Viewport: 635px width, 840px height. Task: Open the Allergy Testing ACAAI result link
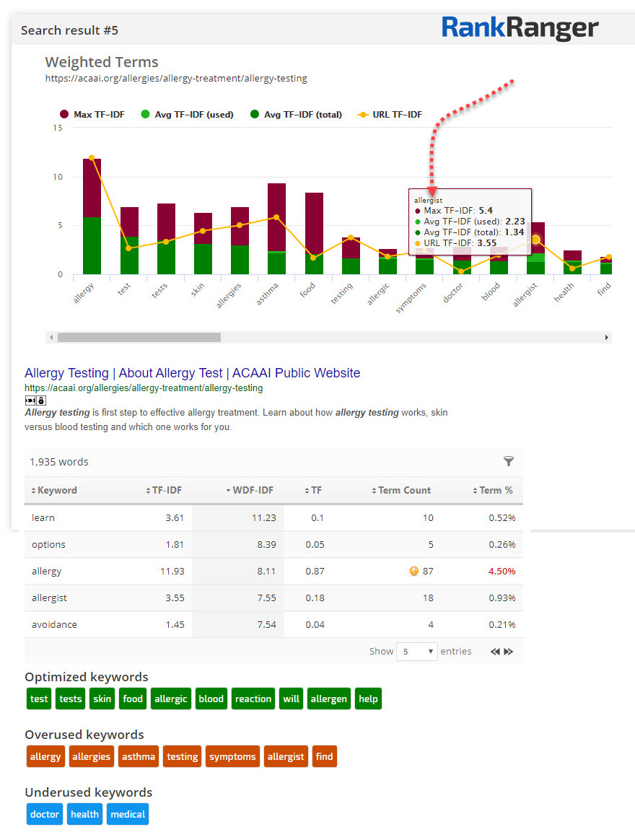coord(192,373)
